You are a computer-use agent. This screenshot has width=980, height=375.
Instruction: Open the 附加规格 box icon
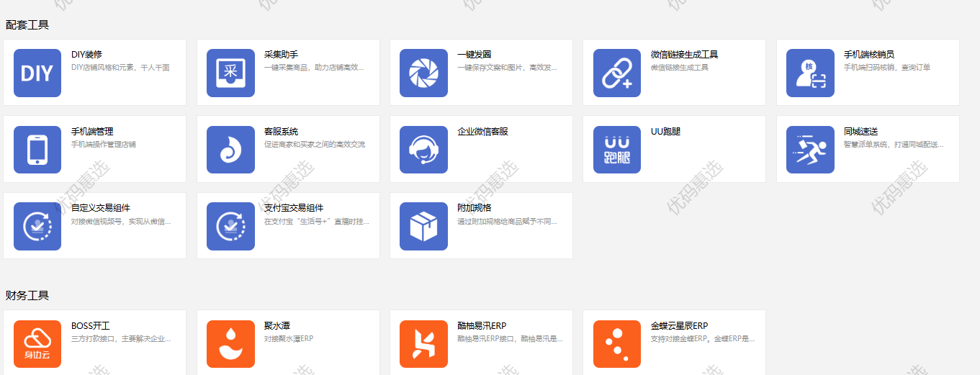pyautogui.click(x=423, y=226)
